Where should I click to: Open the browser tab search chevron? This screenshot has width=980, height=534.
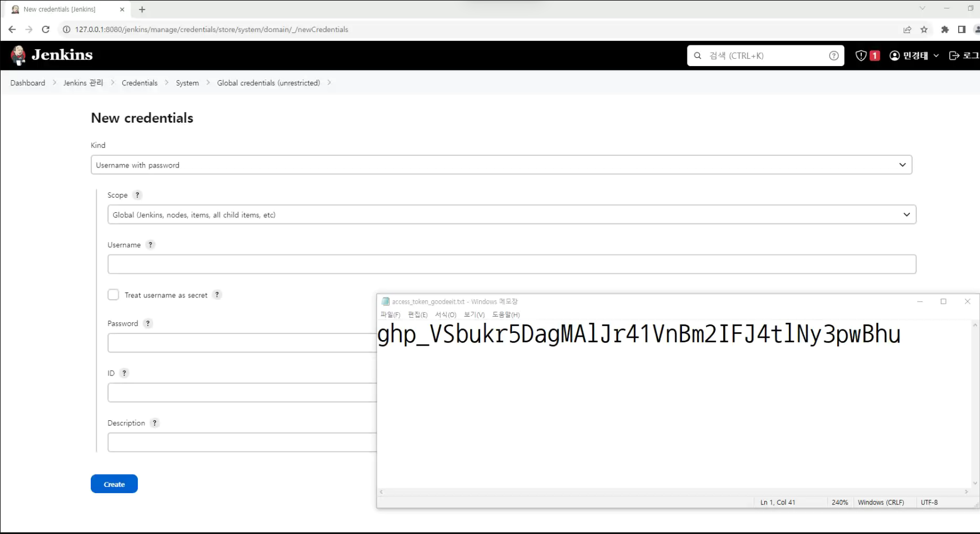[x=922, y=8]
